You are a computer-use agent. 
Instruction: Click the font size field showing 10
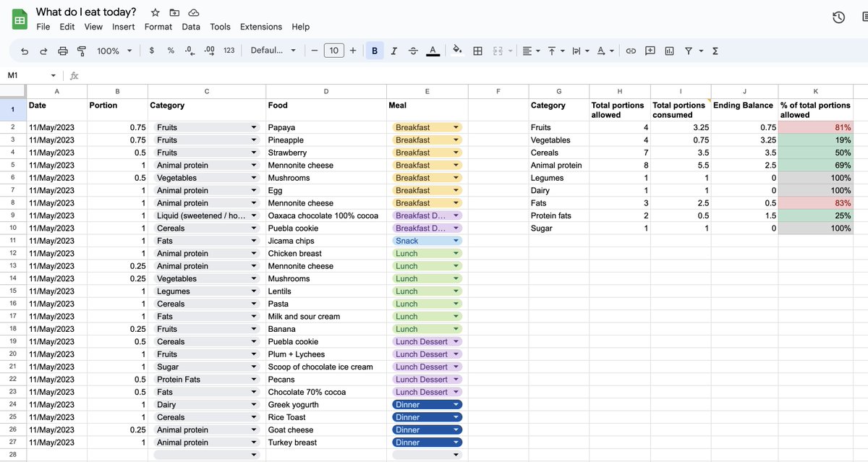(333, 51)
